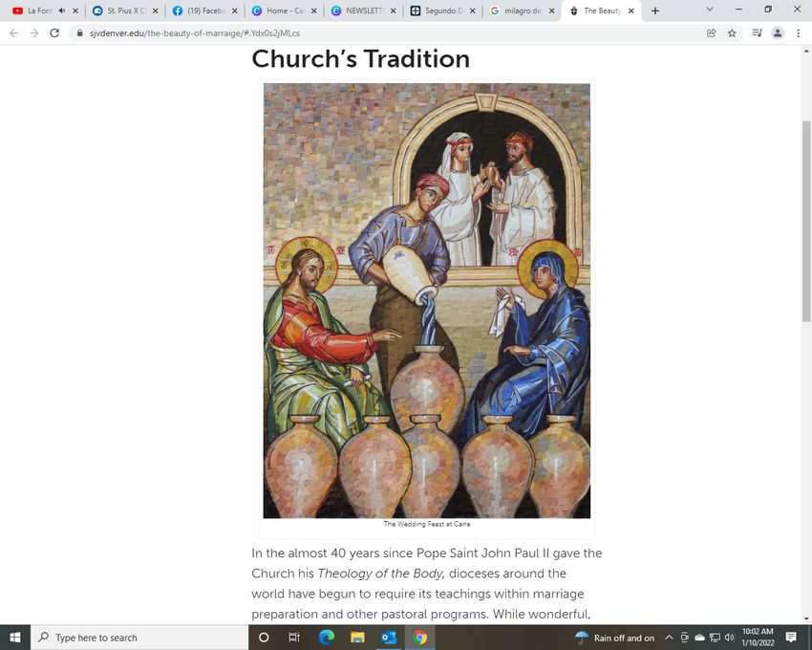Screen dimensions: 812x650
Task: View site security lock information
Action: coord(79,32)
